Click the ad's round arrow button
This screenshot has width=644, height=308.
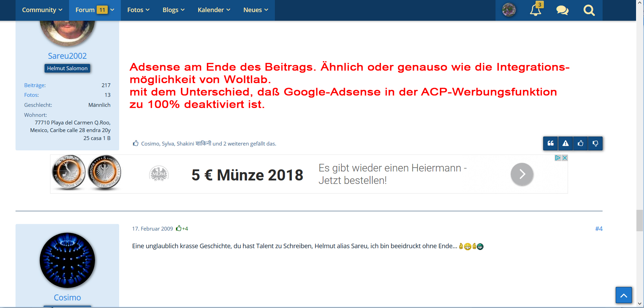pos(522,174)
